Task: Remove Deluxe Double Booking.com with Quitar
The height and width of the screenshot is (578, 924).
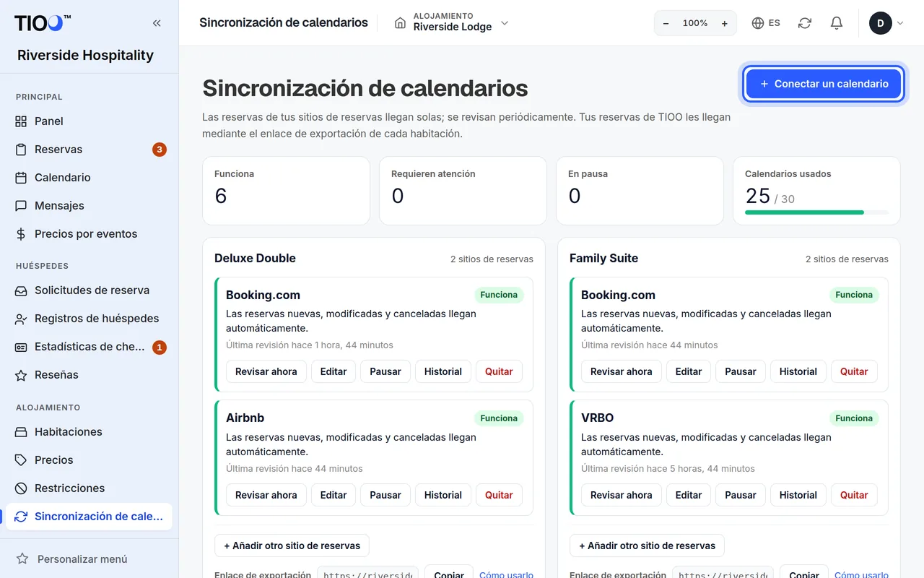Action: [499, 371]
